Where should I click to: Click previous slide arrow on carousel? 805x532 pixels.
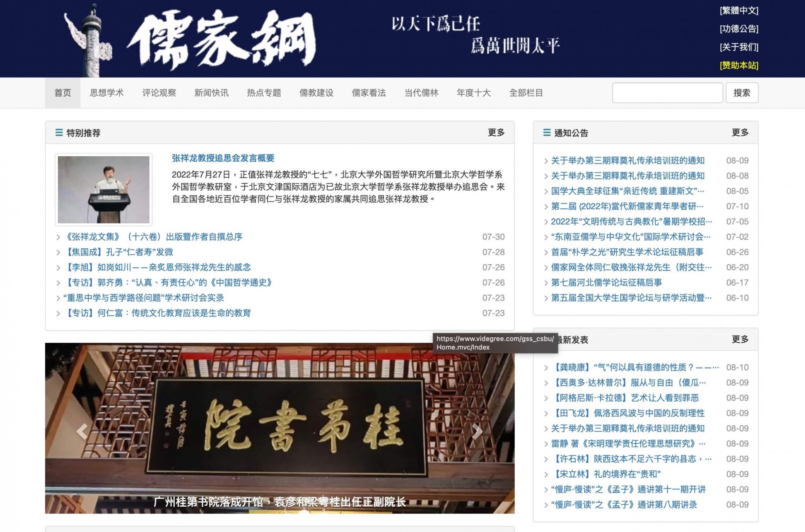tap(82, 431)
